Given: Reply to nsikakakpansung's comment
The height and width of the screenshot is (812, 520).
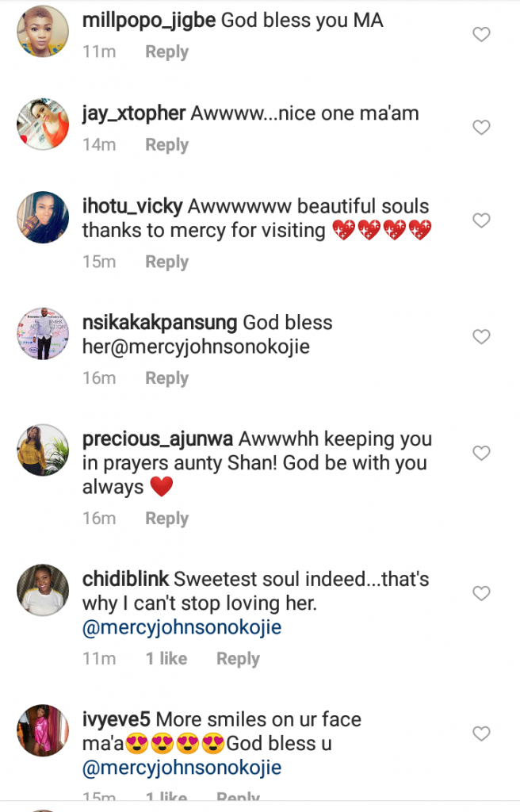Looking at the screenshot, I should pos(166,379).
